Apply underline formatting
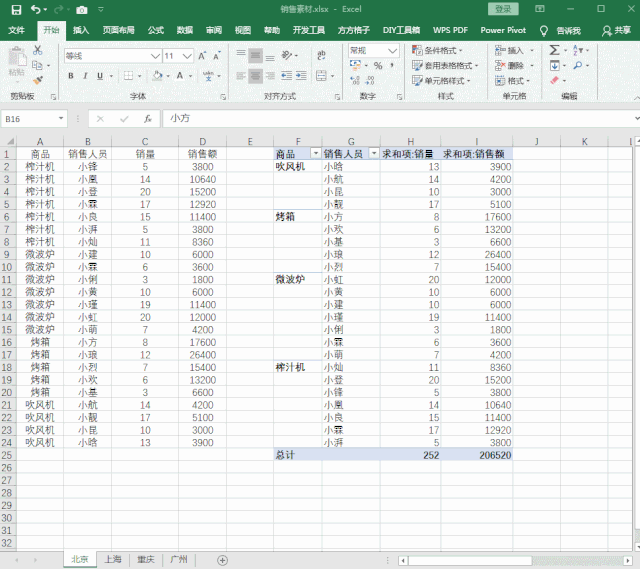 100,76
